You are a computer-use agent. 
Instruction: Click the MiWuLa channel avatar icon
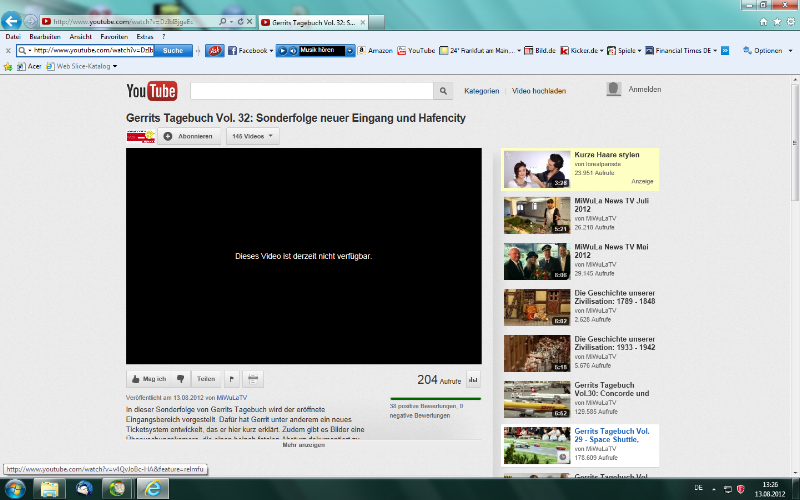[139, 136]
